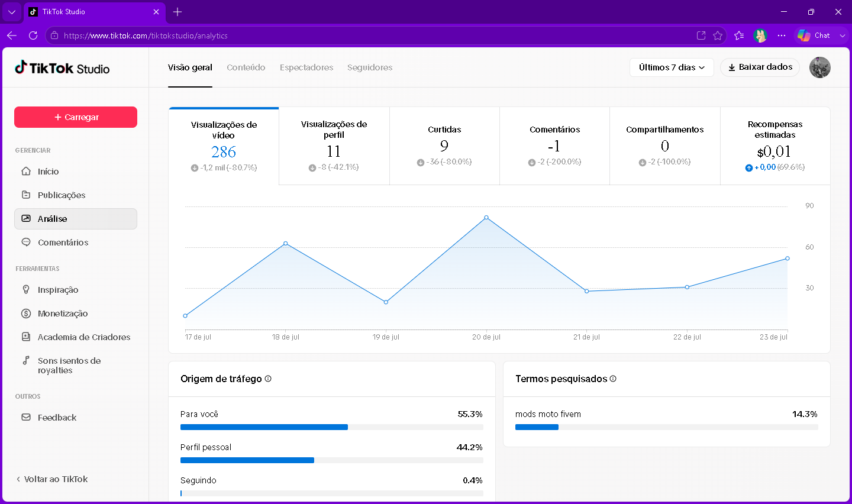The image size is (852, 504).
Task: Switch to the Seguidores tab
Action: point(370,67)
